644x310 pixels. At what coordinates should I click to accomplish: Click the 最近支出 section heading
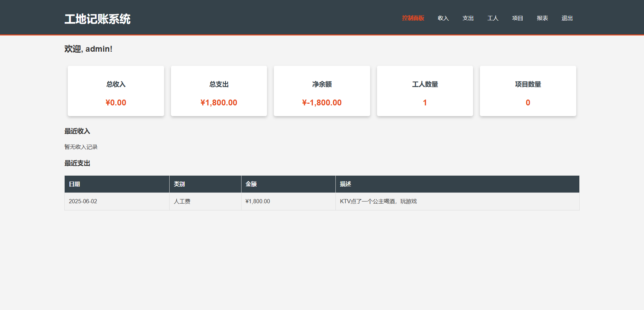77,163
